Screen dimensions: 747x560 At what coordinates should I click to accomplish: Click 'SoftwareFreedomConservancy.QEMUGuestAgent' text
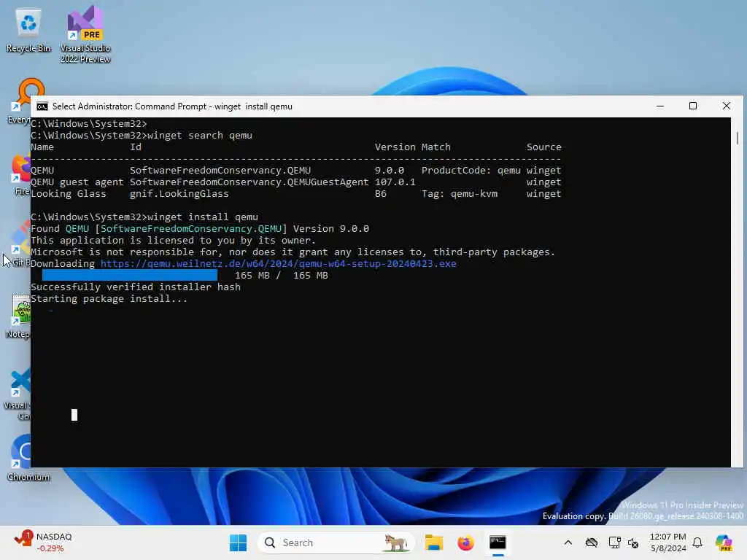249,182
